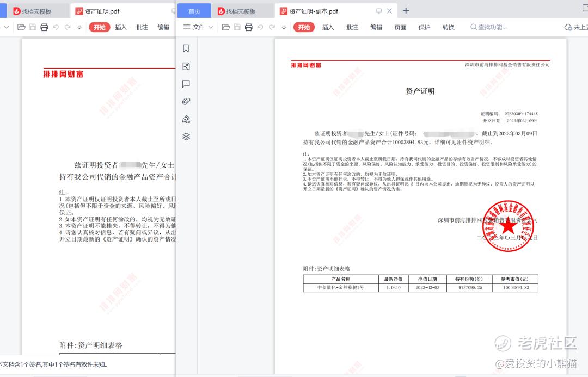Open the page thumbnails panel icon
The image size is (588, 377).
(186, 66)
